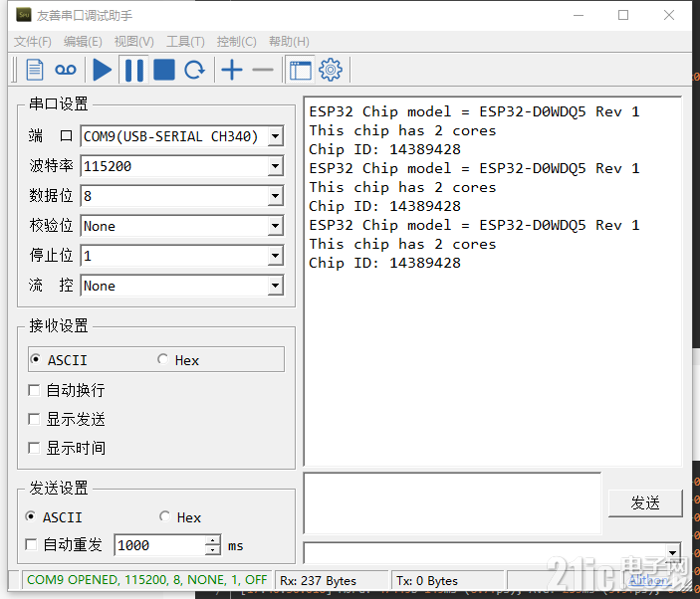Click the application icon in title bar
This screenshot has height=599, width=700.
(x=24, y=15)
